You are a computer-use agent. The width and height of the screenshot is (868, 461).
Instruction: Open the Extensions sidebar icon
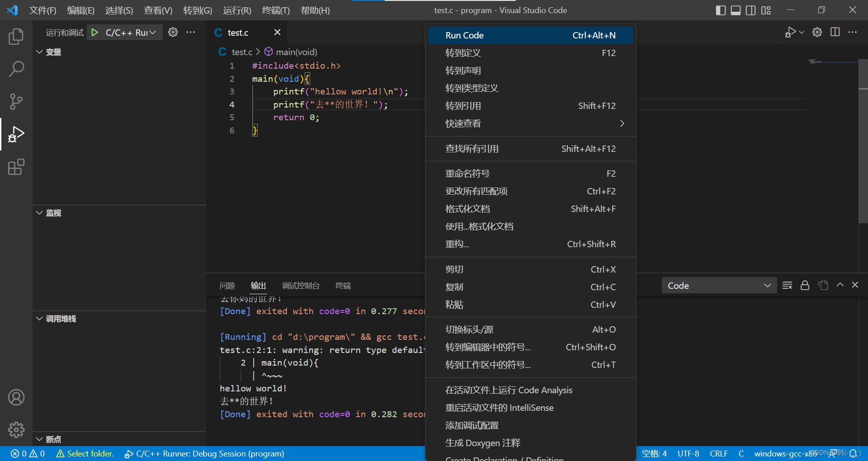[16, 167]
